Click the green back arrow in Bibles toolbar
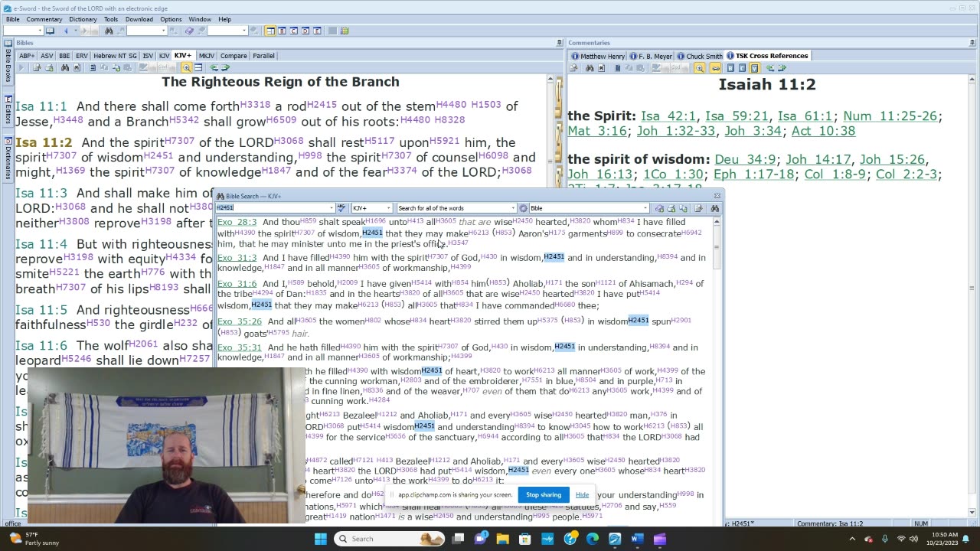 214,68
